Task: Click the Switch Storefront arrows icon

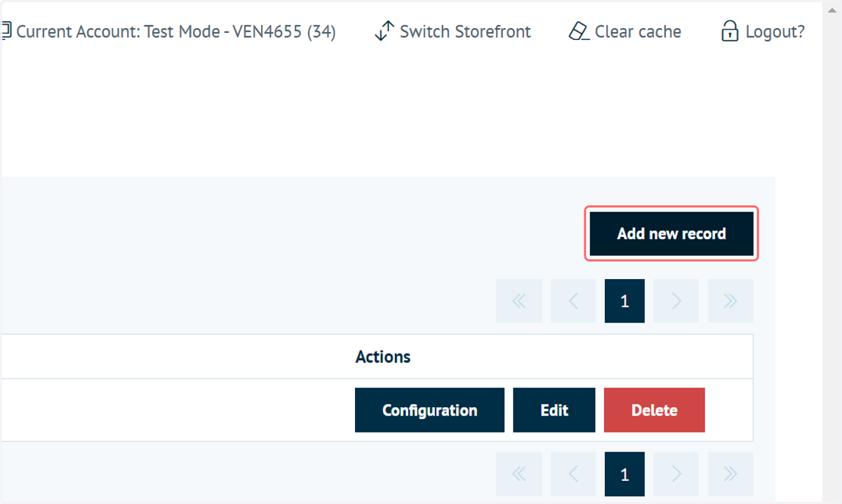Action: click(385, 32)
